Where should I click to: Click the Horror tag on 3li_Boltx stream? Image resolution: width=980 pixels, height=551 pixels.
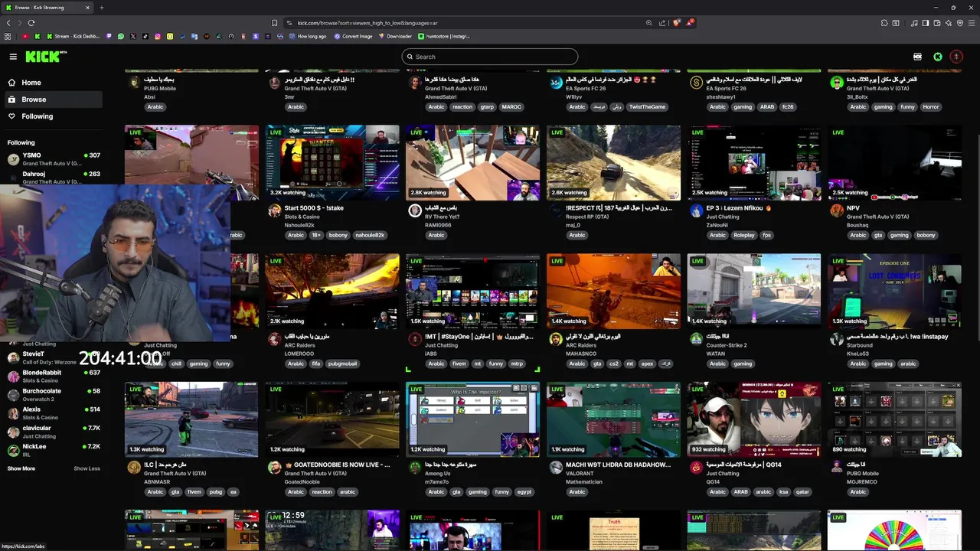point(931,107)
